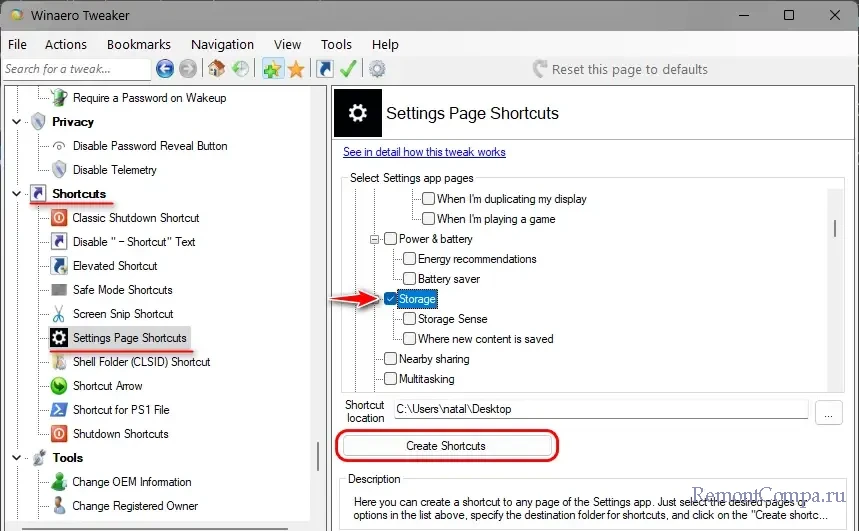Viewport: 859px width, 531px height.
Task: Click the Back navigation arrow in toolbar
Action: (164, 69)
